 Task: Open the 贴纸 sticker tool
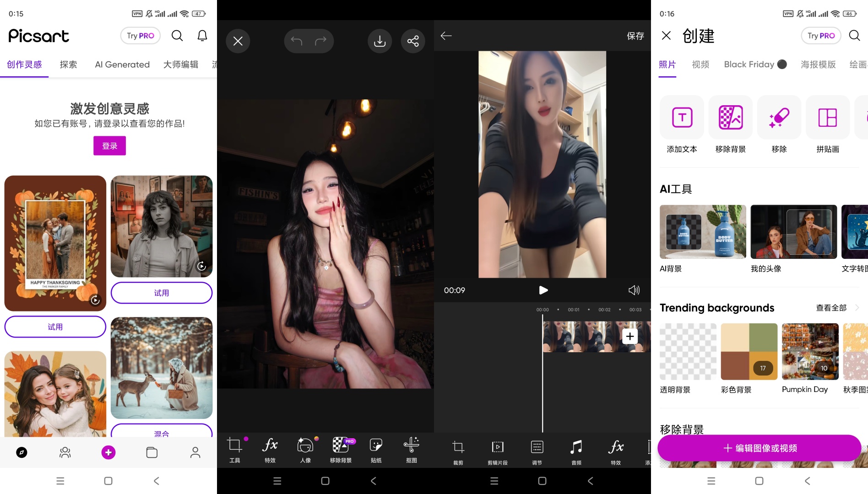pos(376,449)
